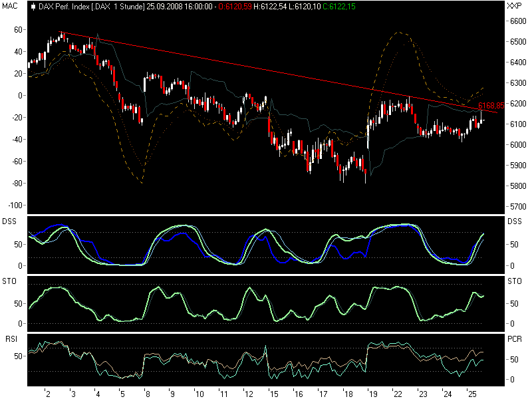The width and height of the screenshot is (532, 399).
Task: Click the 6100 price axis label
Action: (x=518, y=124)
